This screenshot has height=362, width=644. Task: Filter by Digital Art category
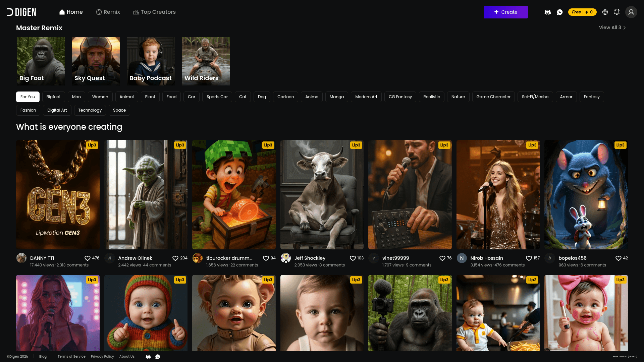(x=57, y=110)
